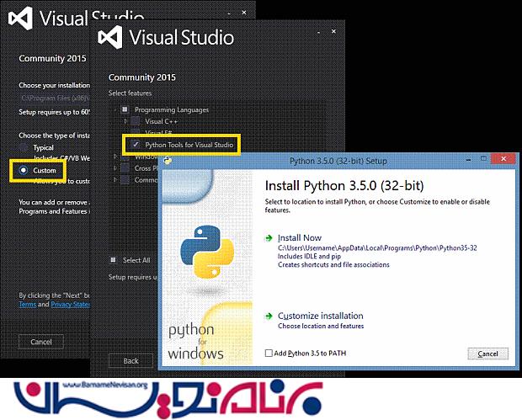Toggle the Programming Languages checkbox
The width and height of the screenshot is (522, 420).
click(125, 109)
